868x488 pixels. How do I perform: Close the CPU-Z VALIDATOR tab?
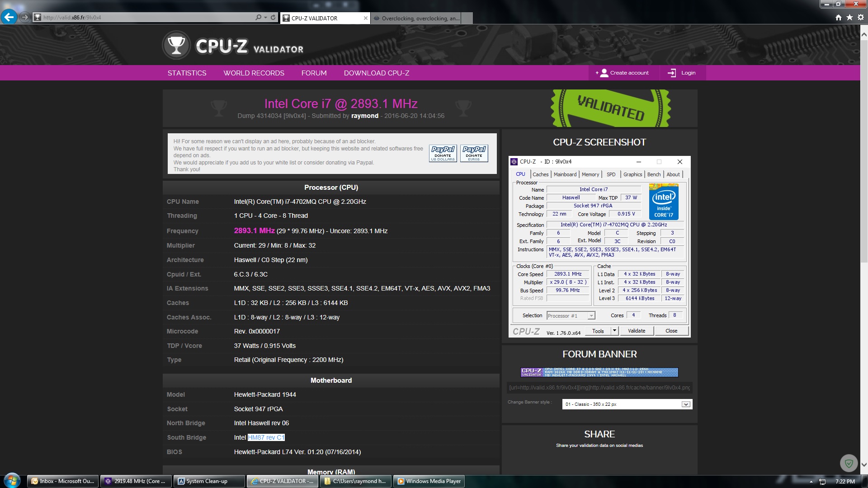[x=366, y=18]
